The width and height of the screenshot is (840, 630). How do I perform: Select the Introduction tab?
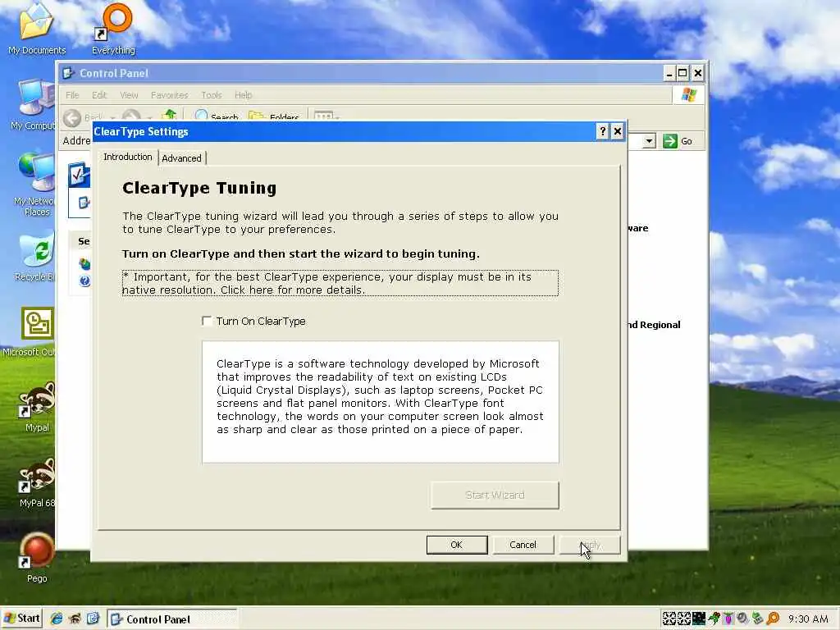click(x=127, y=157)
